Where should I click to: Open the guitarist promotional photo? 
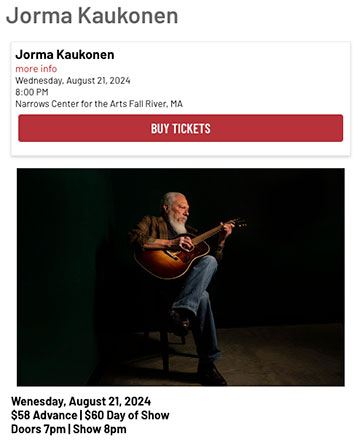click(181, 277)
